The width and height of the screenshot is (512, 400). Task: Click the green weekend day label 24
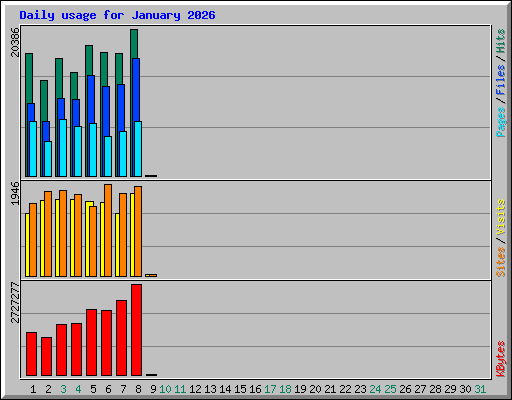[375, 389]
